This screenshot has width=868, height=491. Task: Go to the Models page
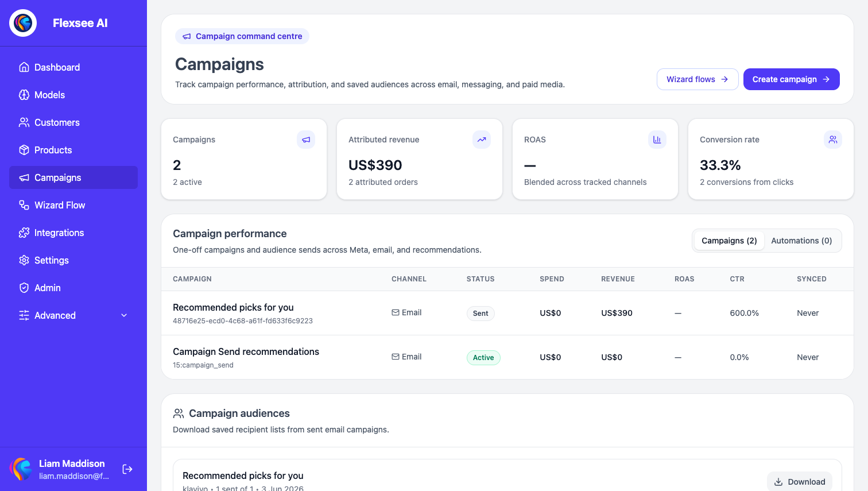pos(73,95)
